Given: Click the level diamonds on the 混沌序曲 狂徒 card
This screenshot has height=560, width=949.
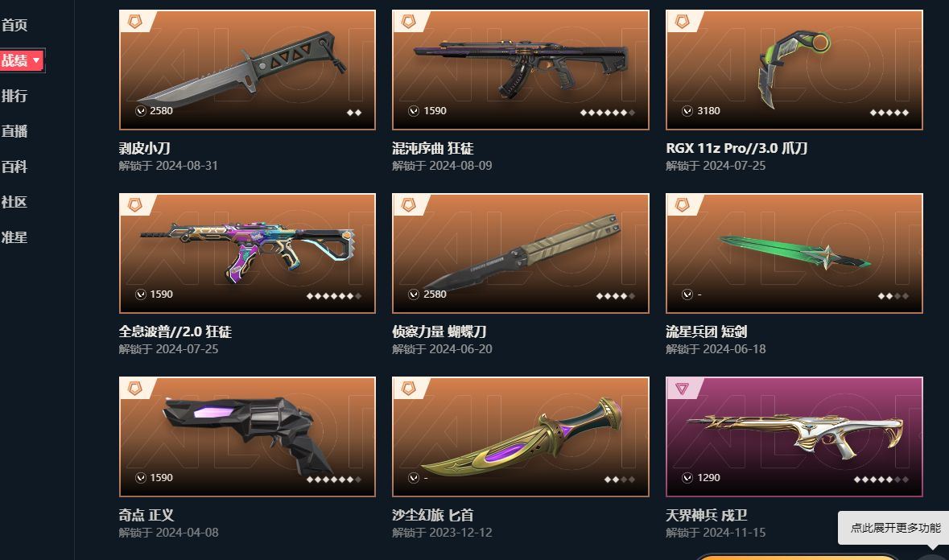Looking at the screenshot, I should (x=607, y=113).
